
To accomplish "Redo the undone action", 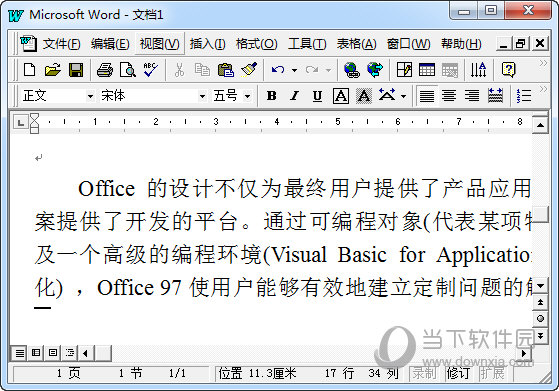I will pyautogui.click(x=312, y=70).
